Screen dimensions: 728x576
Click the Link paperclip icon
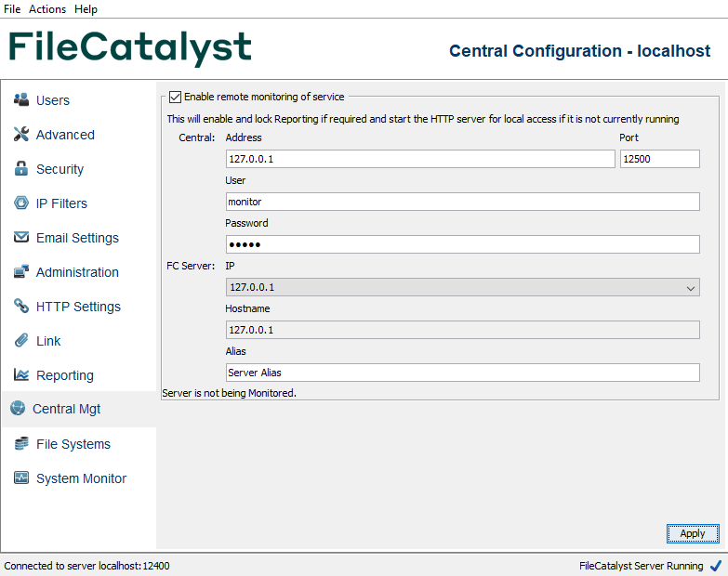tap(21, 340)
